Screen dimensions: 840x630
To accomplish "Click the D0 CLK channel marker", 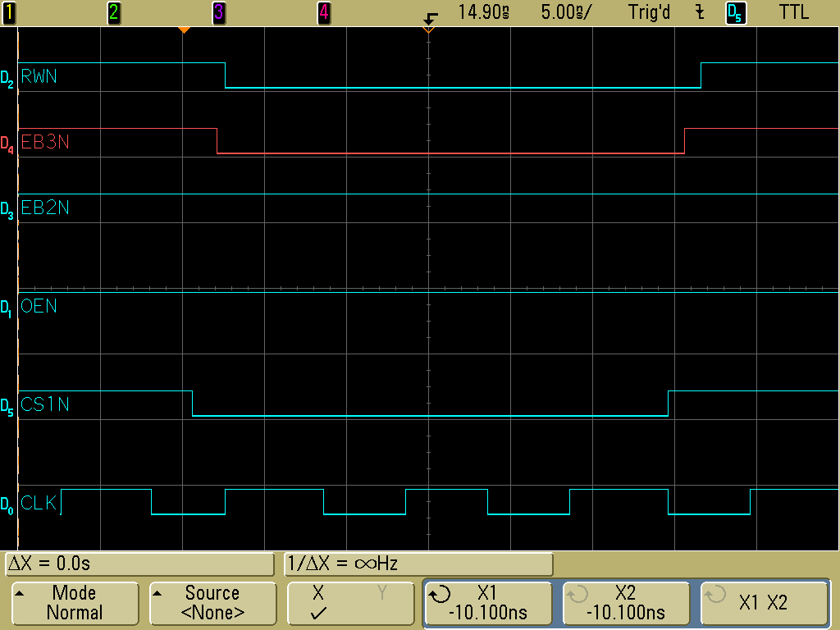I will tap(7, 503).
